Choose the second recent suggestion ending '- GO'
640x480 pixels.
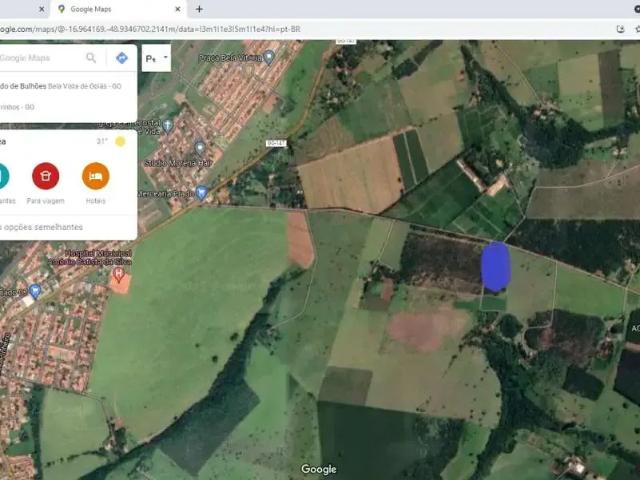pos(17,107)
